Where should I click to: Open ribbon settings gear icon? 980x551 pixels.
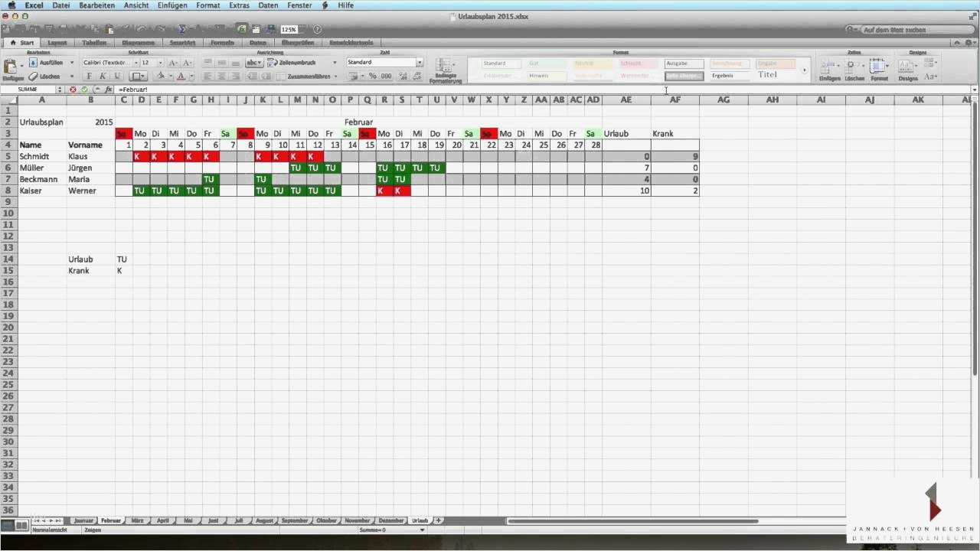tap(969, 43)
